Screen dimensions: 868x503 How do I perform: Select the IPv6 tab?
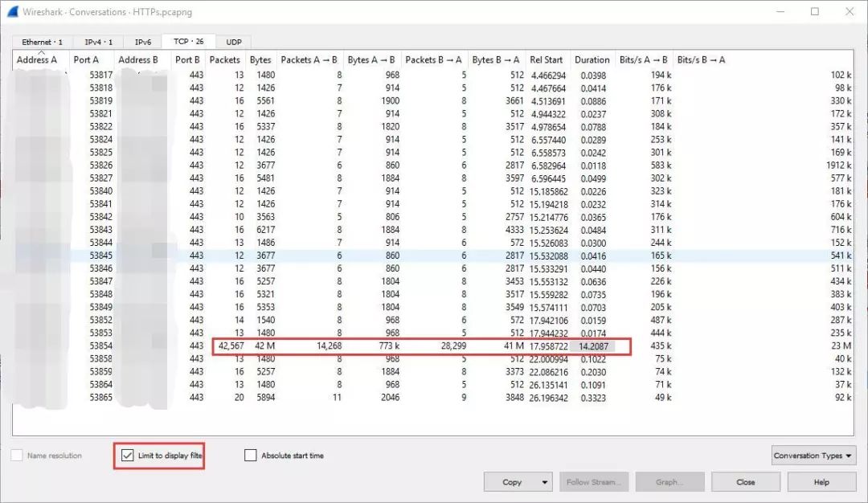click(143, 42)
